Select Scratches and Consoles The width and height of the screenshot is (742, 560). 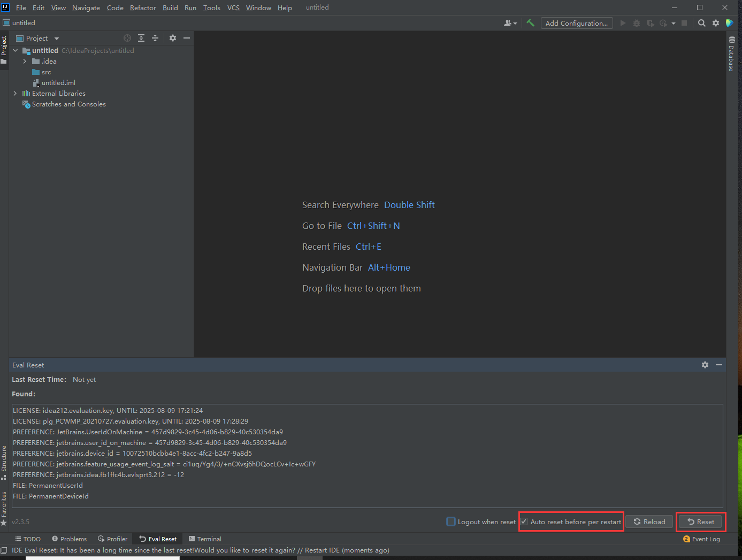pos(64,104)
